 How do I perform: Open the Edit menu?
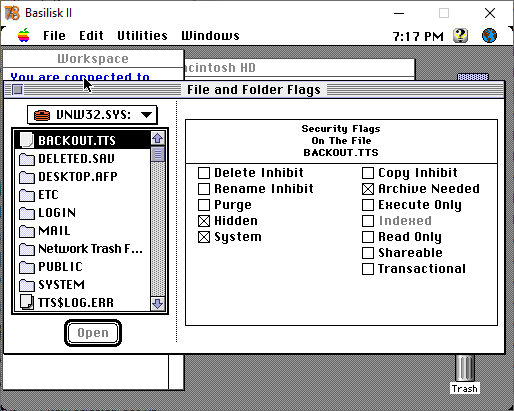[91, 35]
